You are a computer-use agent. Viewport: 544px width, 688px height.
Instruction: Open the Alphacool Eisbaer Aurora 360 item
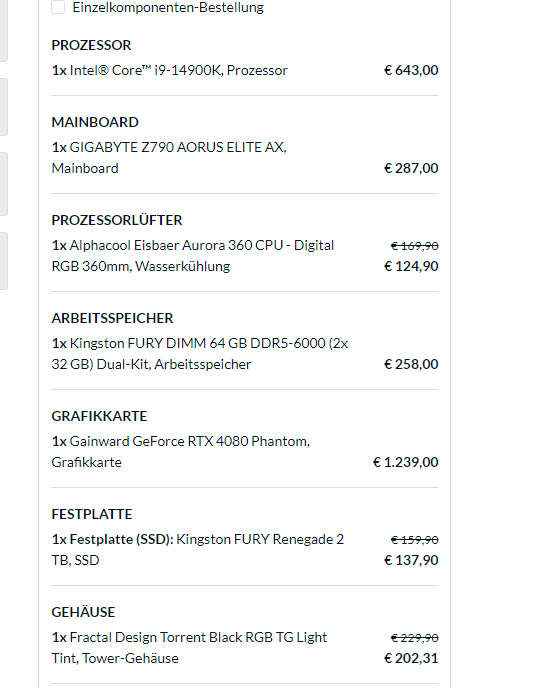pos(193,255)
